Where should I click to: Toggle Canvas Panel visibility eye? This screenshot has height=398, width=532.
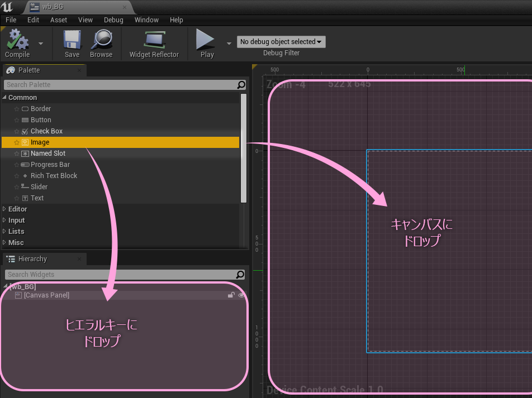click(241, 295)
